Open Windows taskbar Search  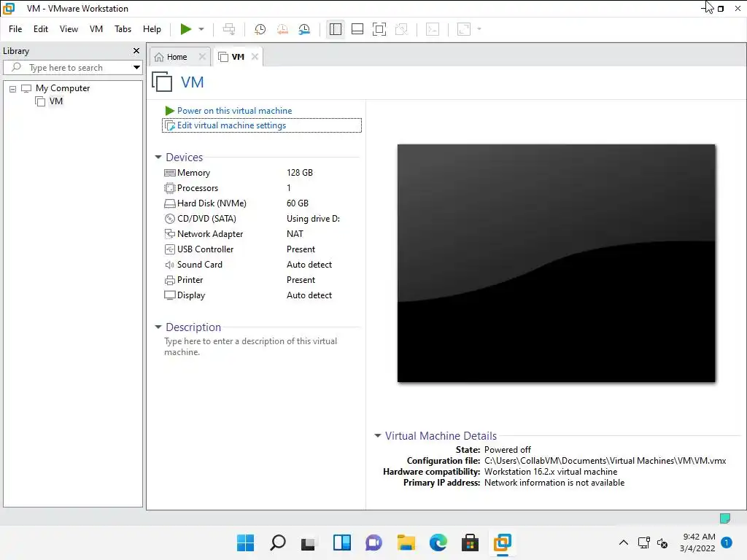[278, 542]
